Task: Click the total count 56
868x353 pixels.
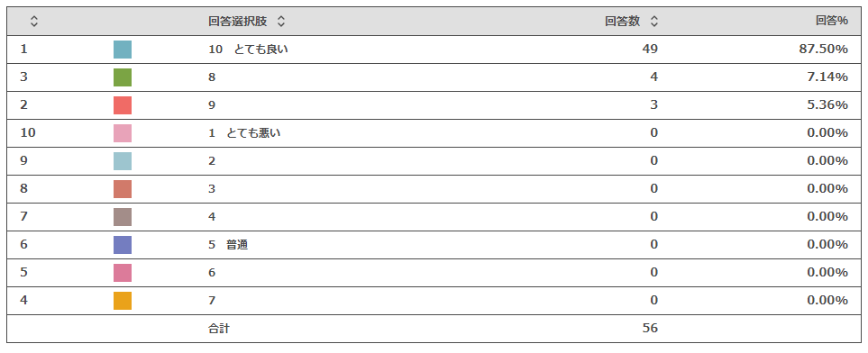Action: (x=650, y=328)
